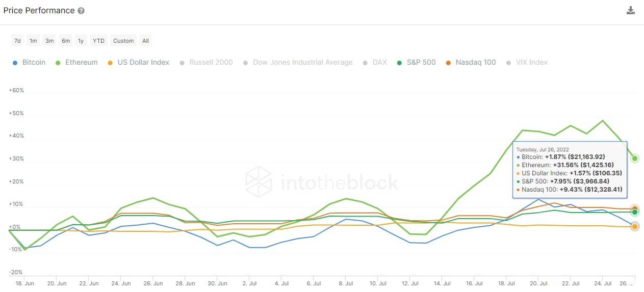Show the DAX series on chart
The width and height of the screenshot is (644, 292).
pyautogui.click(x=375, y=62)
